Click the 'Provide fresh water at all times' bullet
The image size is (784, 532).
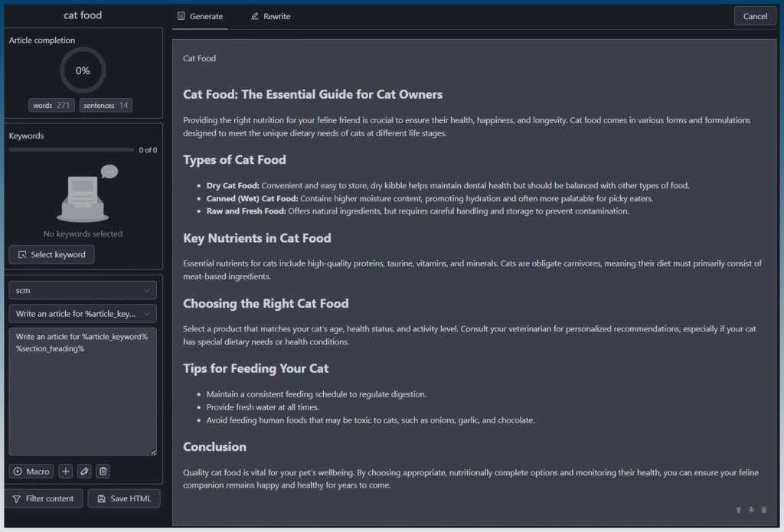pyautogui.click(x=263, y=407)
